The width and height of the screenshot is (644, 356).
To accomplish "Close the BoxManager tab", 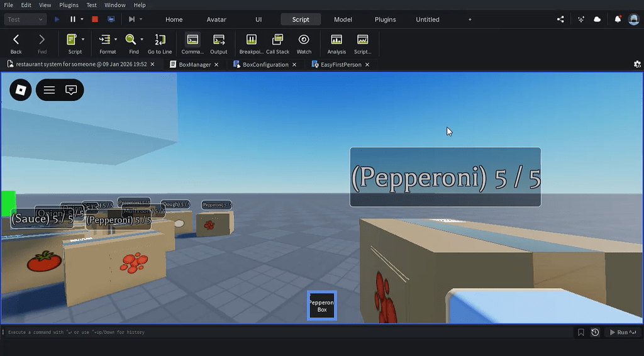I will click(x=216, y=64).
